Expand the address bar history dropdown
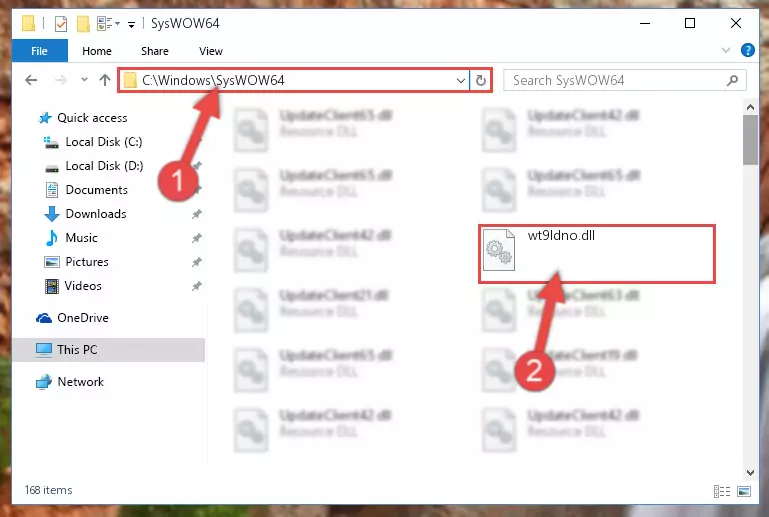 [x=461, y=80]
